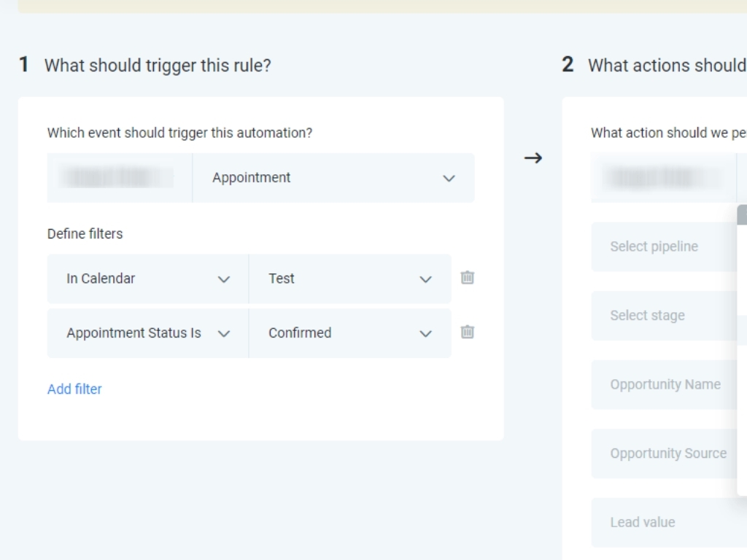Click the action dropdown list scrollbar thumb
The image size is (747, 560).
pos(742,214)
